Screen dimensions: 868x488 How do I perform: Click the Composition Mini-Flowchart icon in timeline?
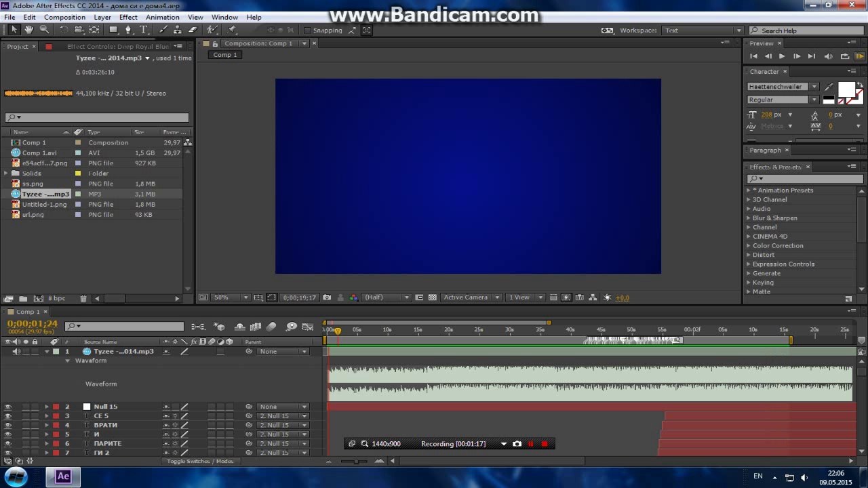(198, 327)
